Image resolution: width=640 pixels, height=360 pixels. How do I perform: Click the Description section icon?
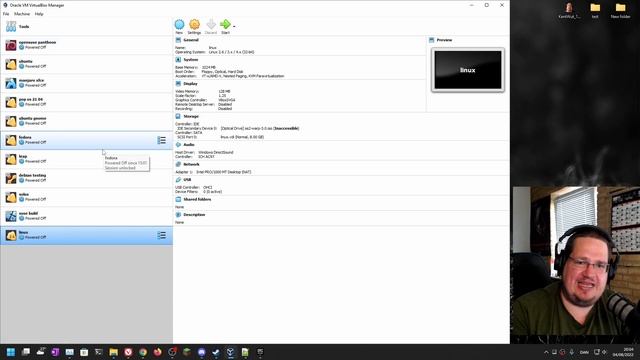point(178,215)
